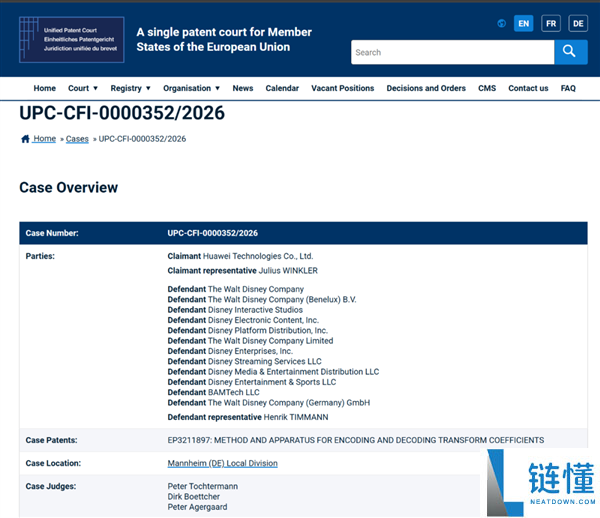Open the CMS menu item
The height and width of the screenshot is (518, 600).
(x=487, y=88)
